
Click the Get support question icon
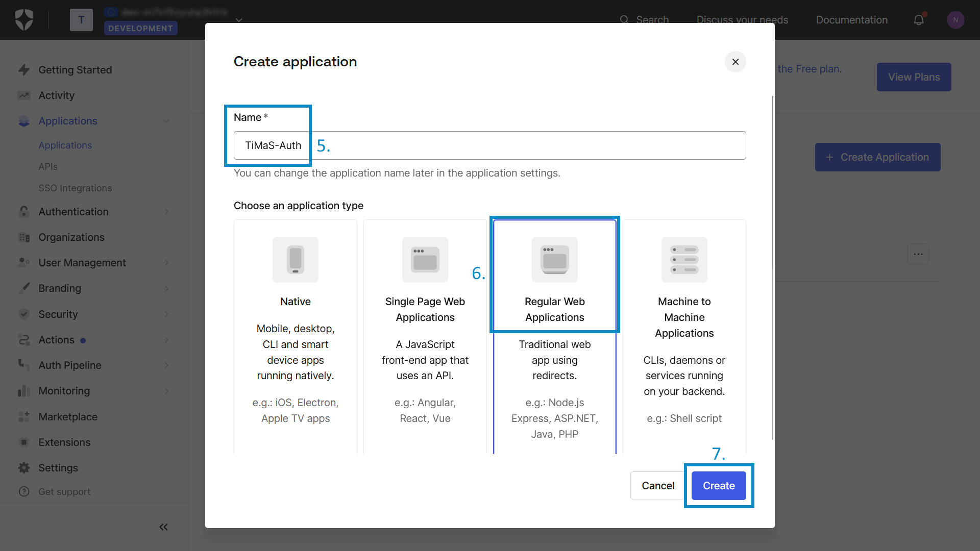click(x=23, y=491)
